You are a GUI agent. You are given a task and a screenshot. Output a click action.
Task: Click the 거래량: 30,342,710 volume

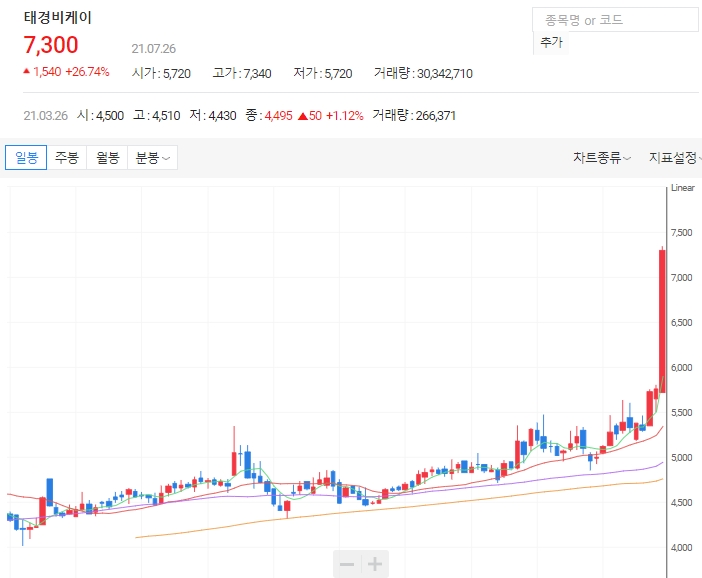coord(423,73)
